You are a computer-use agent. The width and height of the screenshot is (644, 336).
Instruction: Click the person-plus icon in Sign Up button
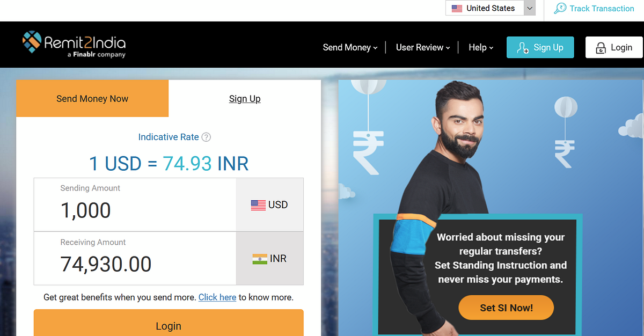click(x=523, y=48)
